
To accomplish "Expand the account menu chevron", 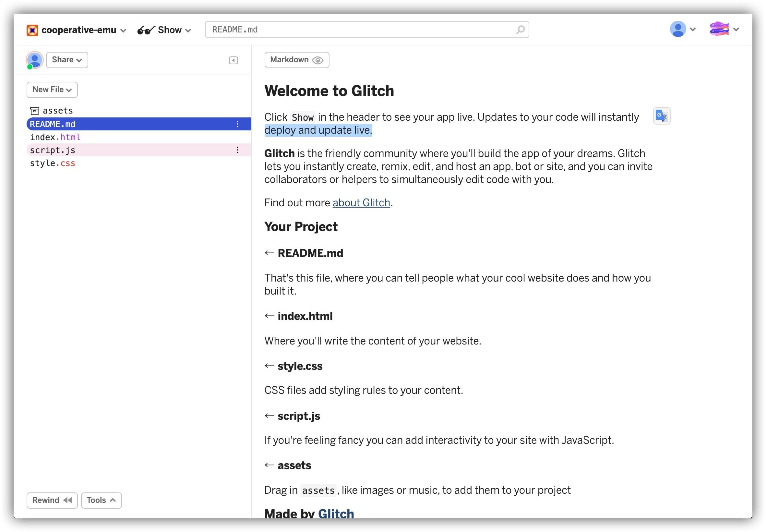I will pyautogui.click(x=693, y=29).
